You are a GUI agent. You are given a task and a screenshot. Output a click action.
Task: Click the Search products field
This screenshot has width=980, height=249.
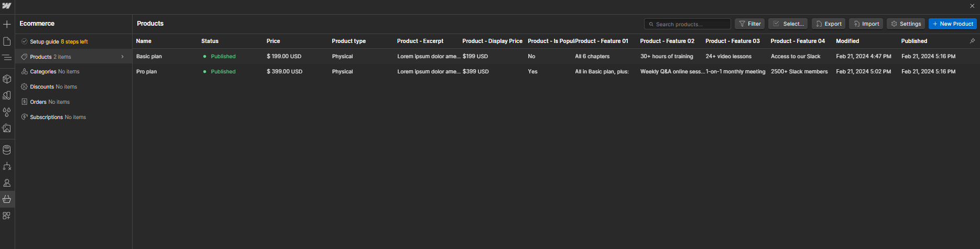tap(687, 24)
